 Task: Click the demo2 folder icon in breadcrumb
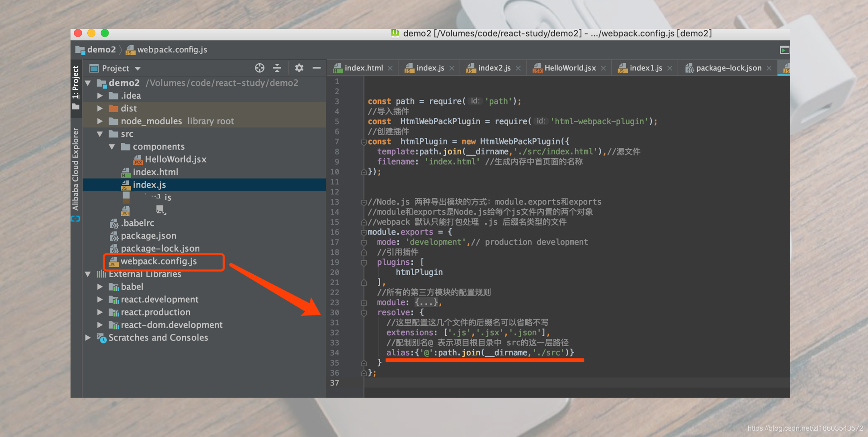tap(80, 50)
